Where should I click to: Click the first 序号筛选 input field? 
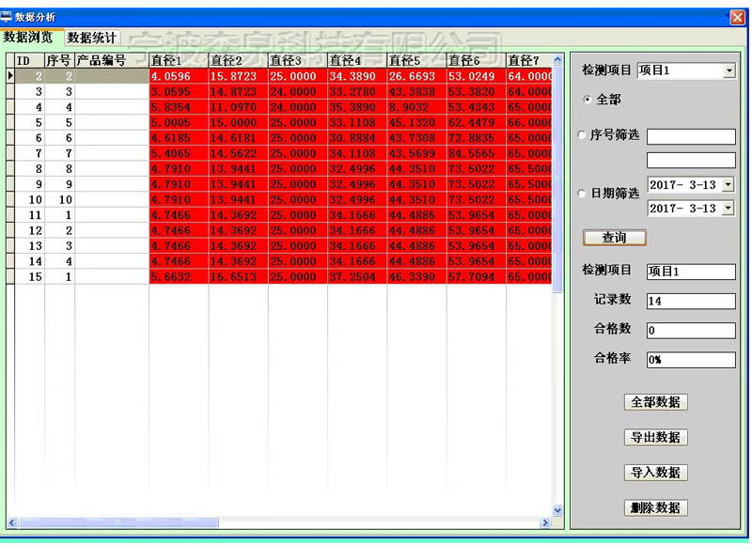pyautogui.click(x=690, y=137)
